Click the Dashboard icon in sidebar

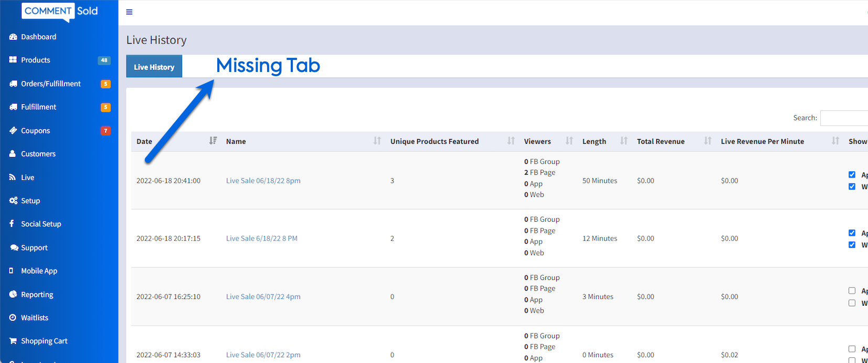click(13, 37)
